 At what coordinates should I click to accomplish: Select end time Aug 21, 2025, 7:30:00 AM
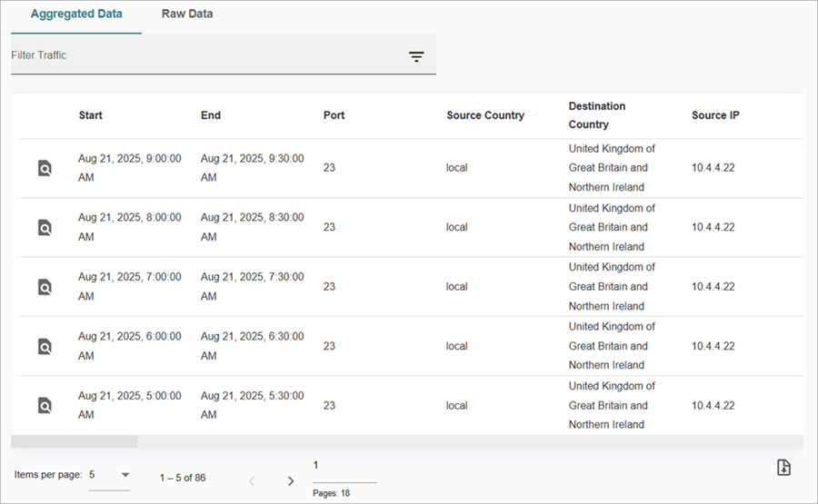(x=253, y=287)
